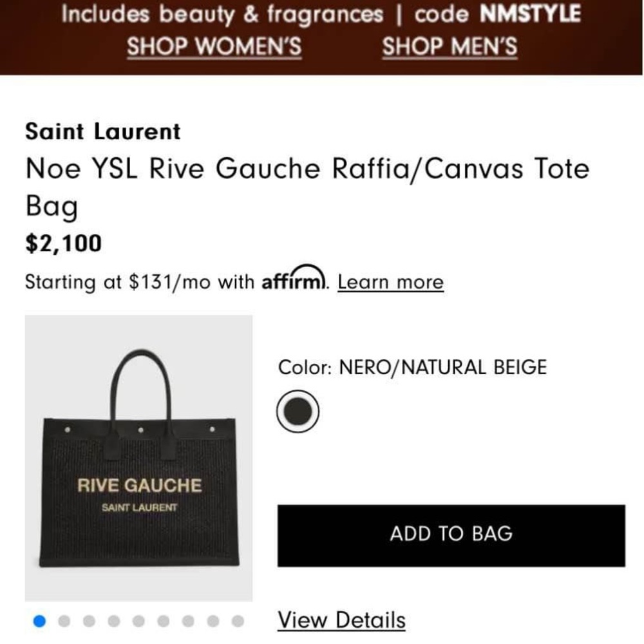This screenshot has width=644, height=644.
Task: Click the $2,100 price label
Action: 62,243
